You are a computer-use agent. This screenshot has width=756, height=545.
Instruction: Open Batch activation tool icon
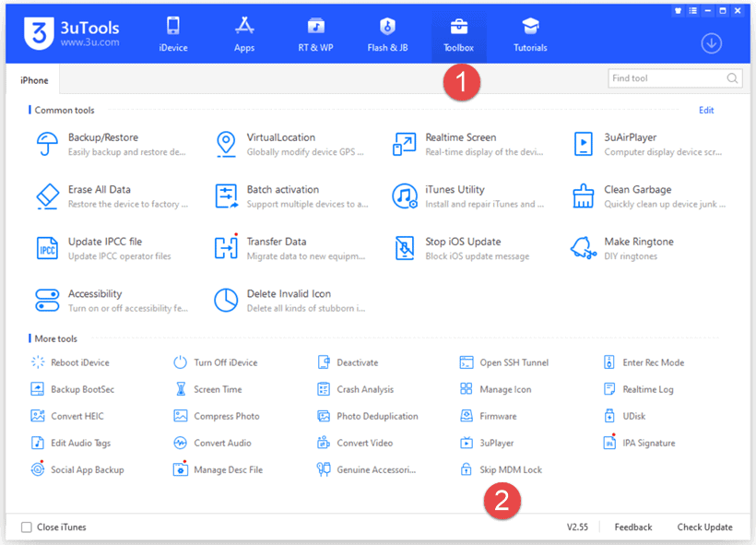click(226, 196)
